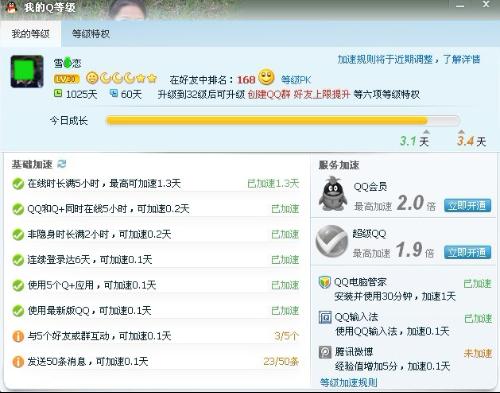Viewport: 500px width, 393px height.
Task: Click the 等级PK link
Action: pos(296,80)
